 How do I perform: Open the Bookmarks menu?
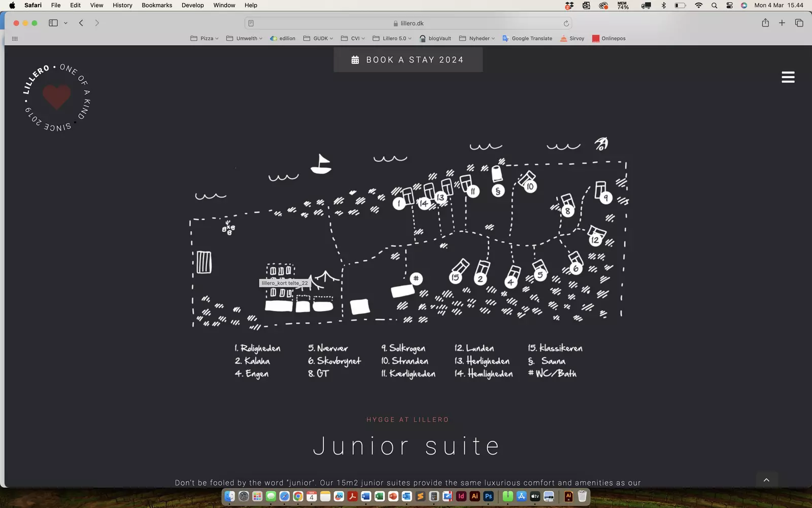pos(157,5)
